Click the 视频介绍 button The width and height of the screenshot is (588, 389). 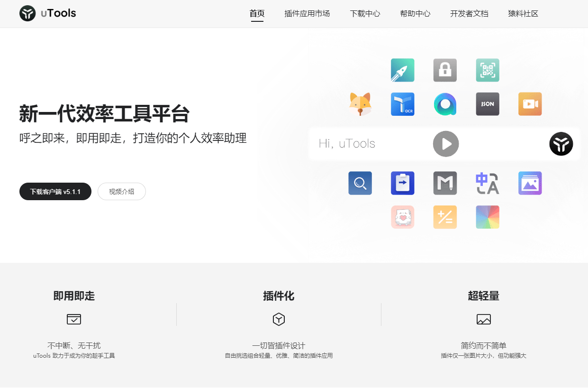[x=122, y=192]
